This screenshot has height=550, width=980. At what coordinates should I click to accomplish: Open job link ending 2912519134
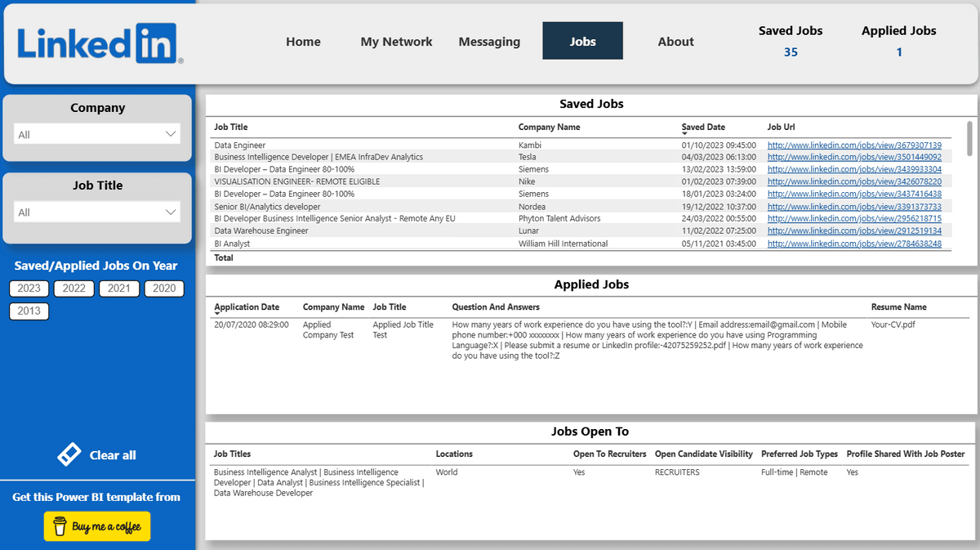tap(854, 231)
